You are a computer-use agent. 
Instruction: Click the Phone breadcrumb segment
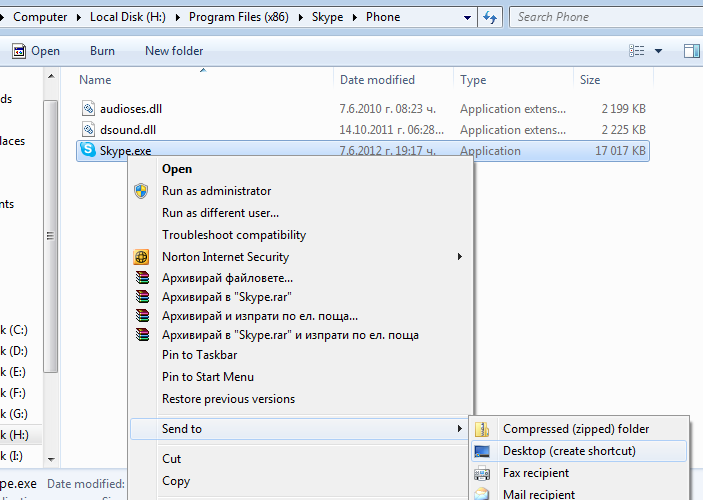(383, 17)
